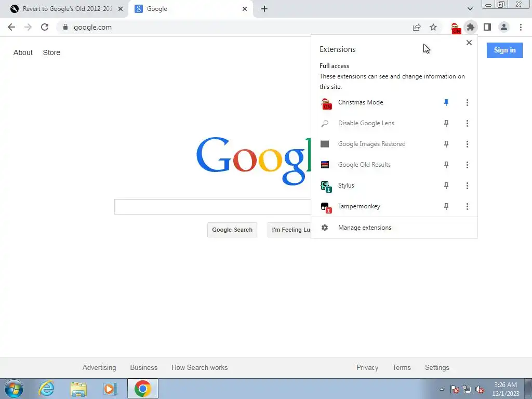This screenshot has height=399, width=532.
Task: Click the muted volume tray icon
Action: (x=480, y=390)
